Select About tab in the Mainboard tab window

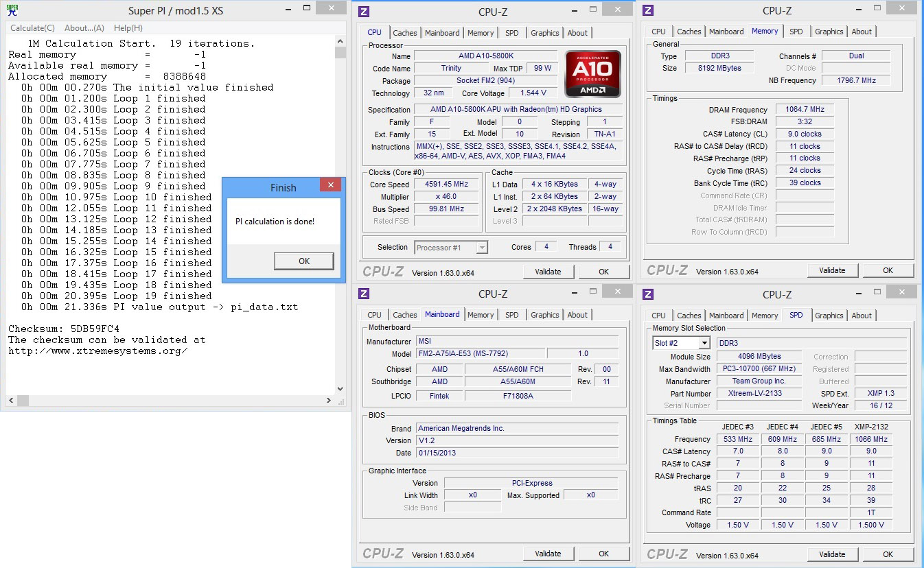click(577, 315)
